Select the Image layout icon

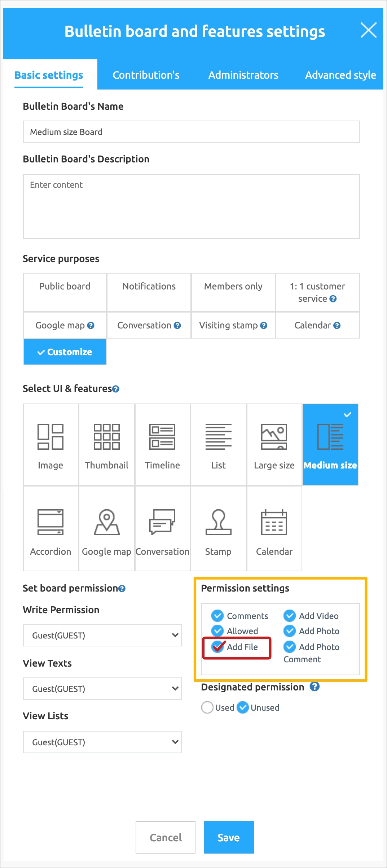coord(50,437)
